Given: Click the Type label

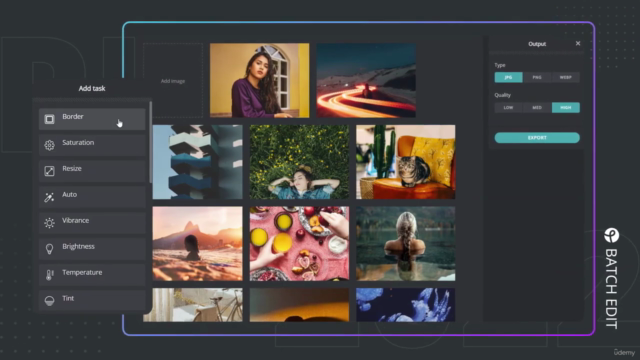Looking at the screenshot, I should click(x=500, y=65).
